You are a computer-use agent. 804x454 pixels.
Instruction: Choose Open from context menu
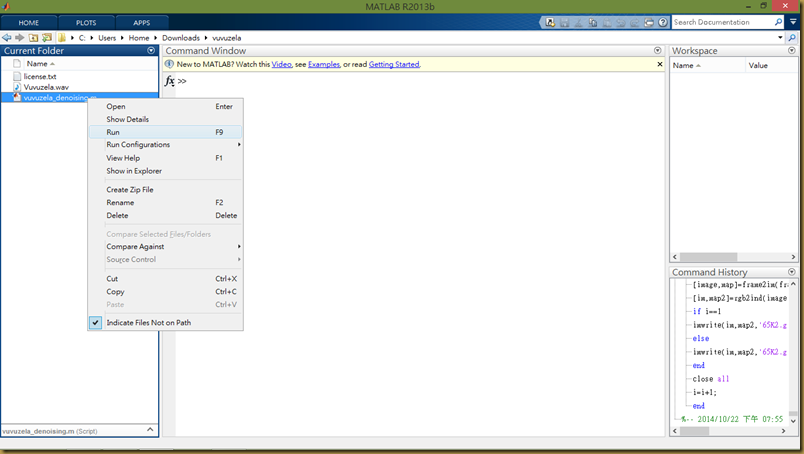165,106
